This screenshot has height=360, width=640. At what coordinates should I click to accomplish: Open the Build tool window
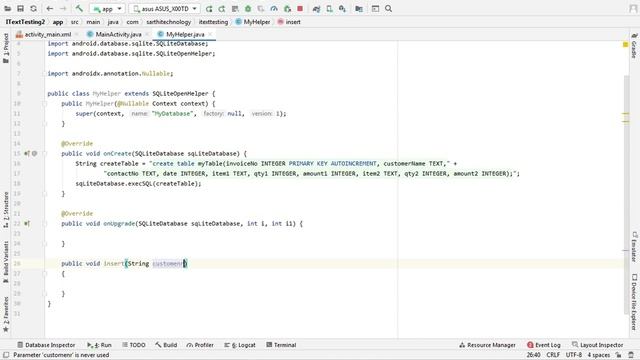[x=166, y=345]
